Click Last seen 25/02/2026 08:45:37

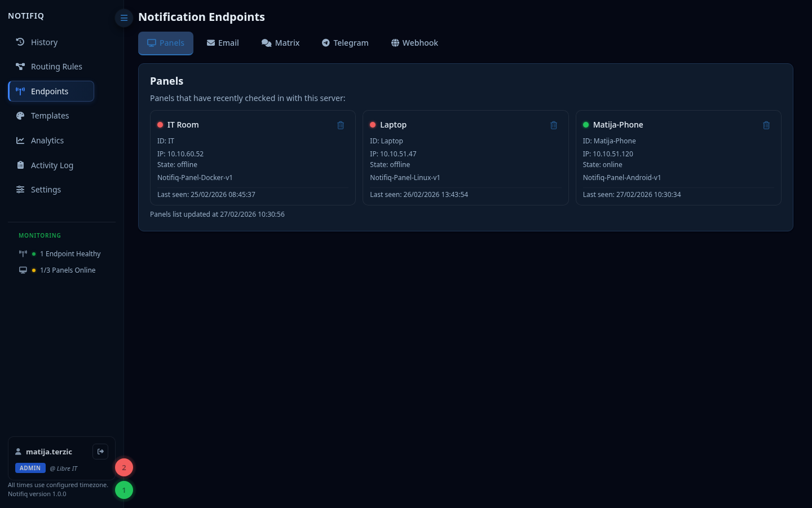tap(206, 194)
